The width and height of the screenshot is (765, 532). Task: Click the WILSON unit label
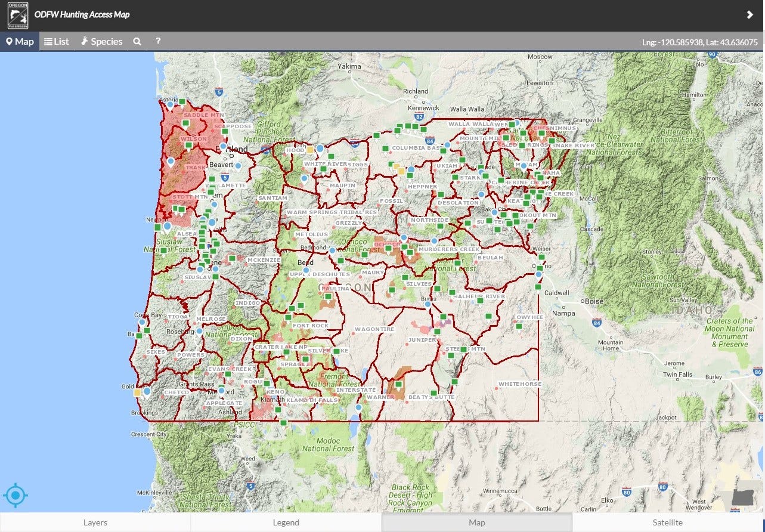pos(194,139)
